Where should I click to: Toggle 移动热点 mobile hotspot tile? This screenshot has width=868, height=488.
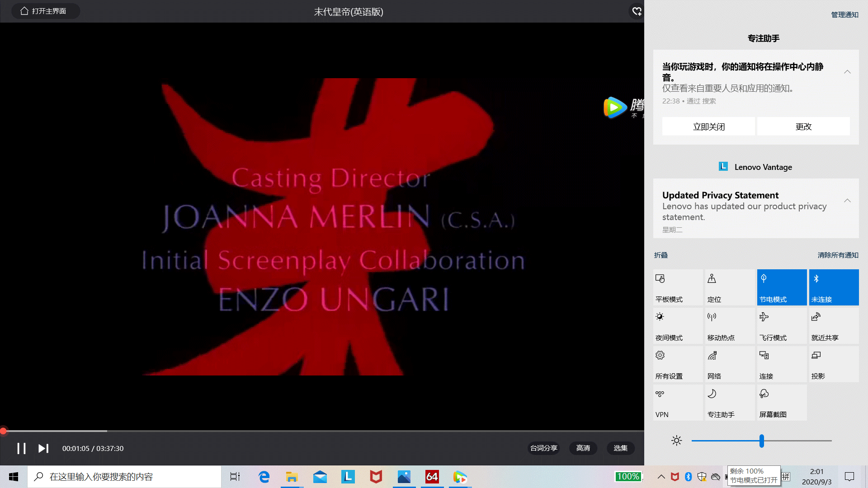click(x=730, y=326)
